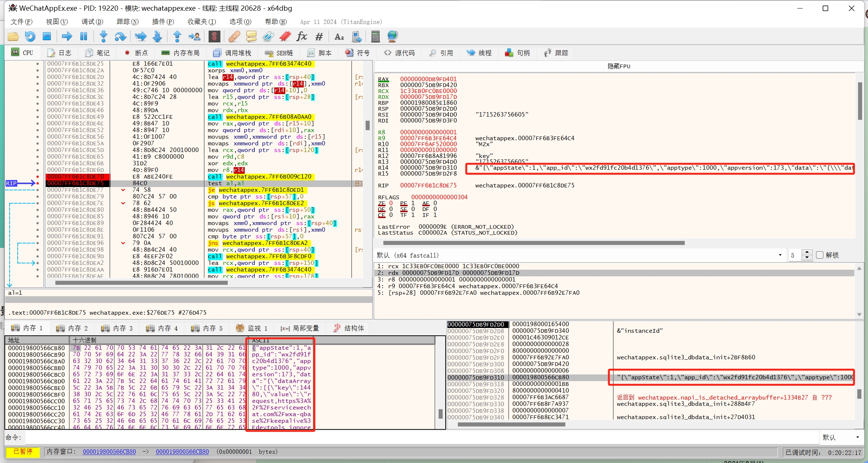868x463 pixels.
Task: Open the Variables hash icon
Action: pos(319,36)
